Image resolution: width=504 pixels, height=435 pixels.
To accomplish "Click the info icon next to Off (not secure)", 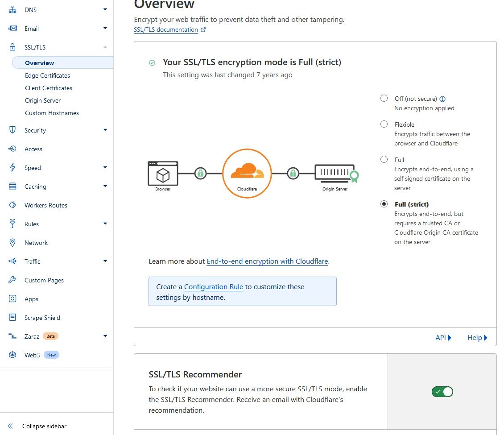I will pyautogui.click(x=442, y=99).
